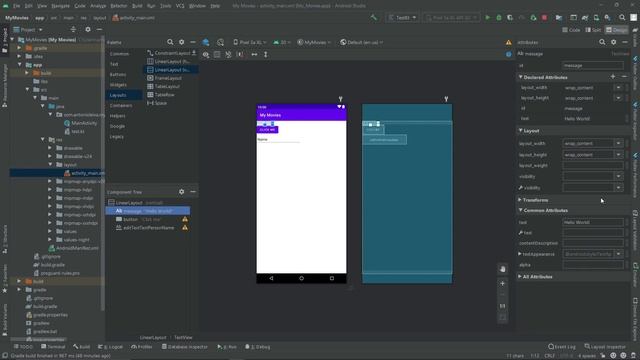Viewport: 640px width, 360px height.
Task: Open the Refactor menu
Action: coord(119,6)
